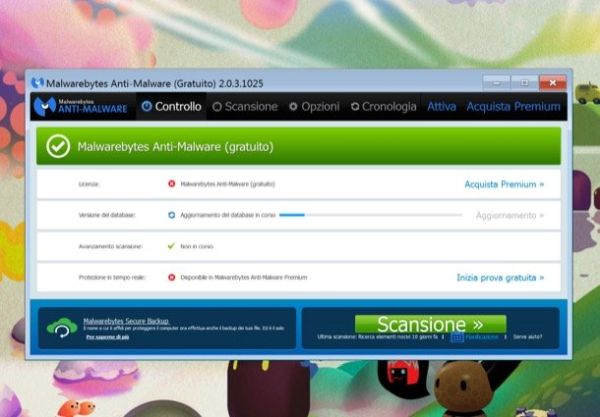Open the Controllo tab
The image size is (600, 417).
click(x=171, y=106)
